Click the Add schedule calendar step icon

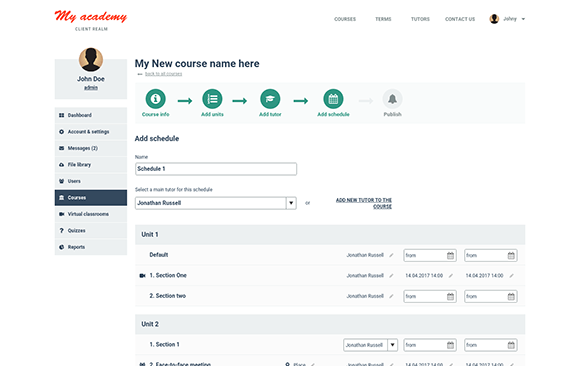coord(333,99)
